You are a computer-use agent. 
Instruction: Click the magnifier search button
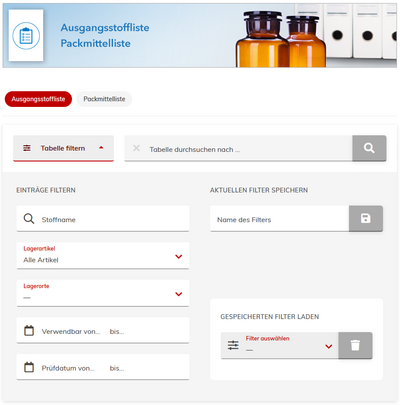coord(369,148)
